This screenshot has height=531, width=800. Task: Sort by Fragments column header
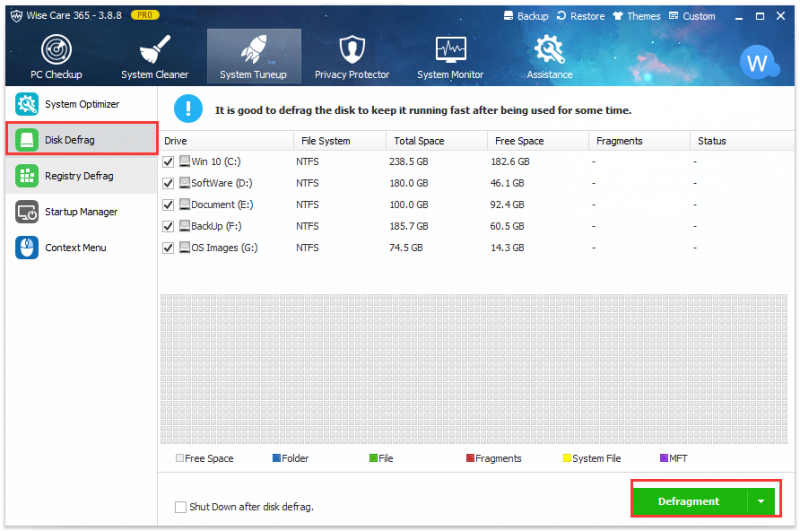[640, 141]
